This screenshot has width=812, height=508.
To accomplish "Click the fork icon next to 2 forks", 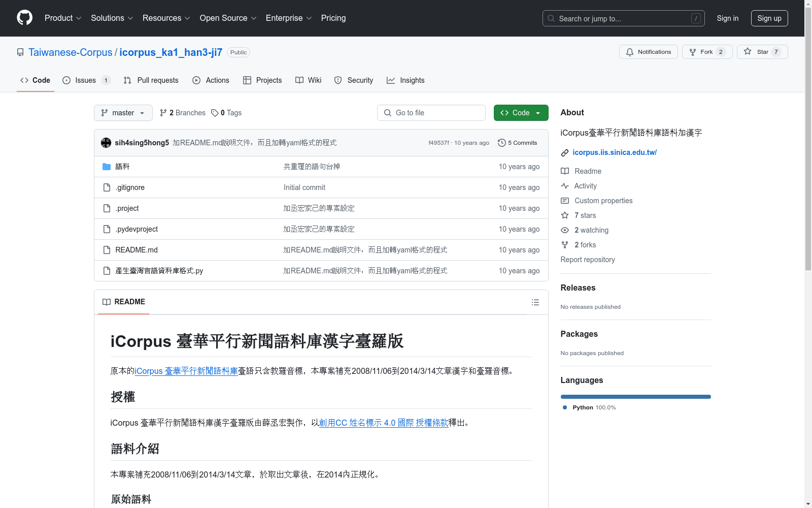I will point(565,245).
